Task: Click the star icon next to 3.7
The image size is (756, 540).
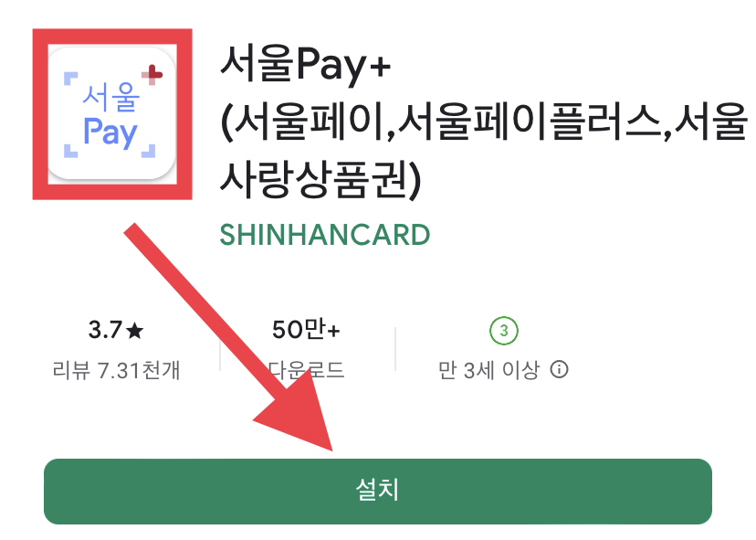Action: pyautogui.click(x=134, y=331)
